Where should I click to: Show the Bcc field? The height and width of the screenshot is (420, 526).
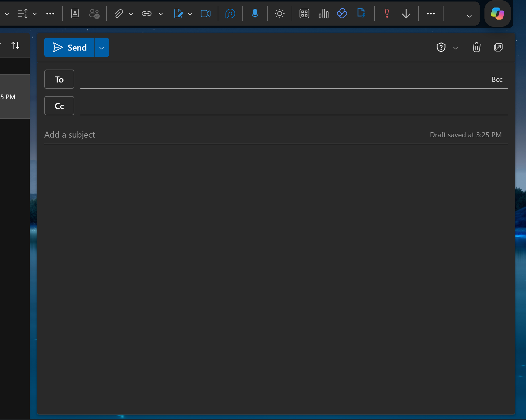point(497,79)
